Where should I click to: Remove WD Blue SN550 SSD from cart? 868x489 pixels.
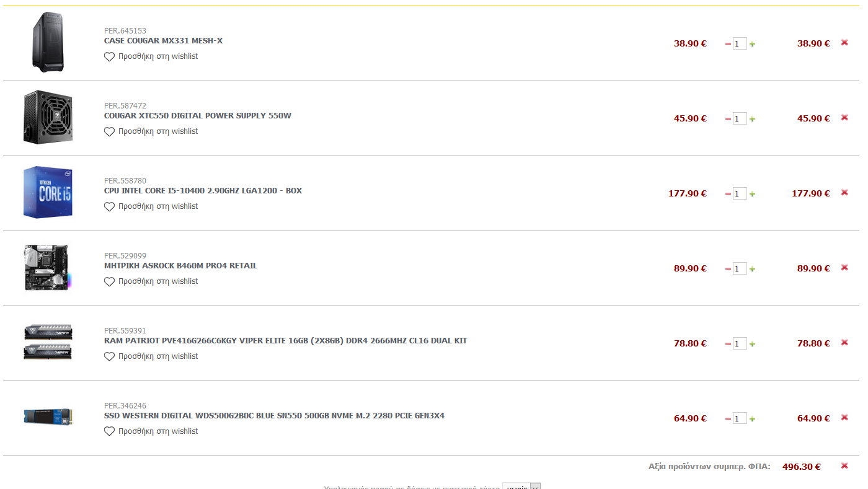(844, 417)
